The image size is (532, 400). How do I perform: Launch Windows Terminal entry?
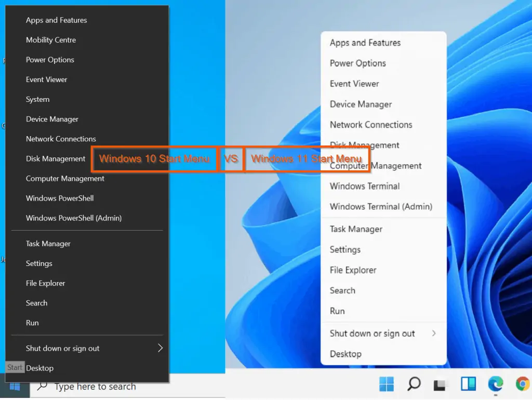383,186
